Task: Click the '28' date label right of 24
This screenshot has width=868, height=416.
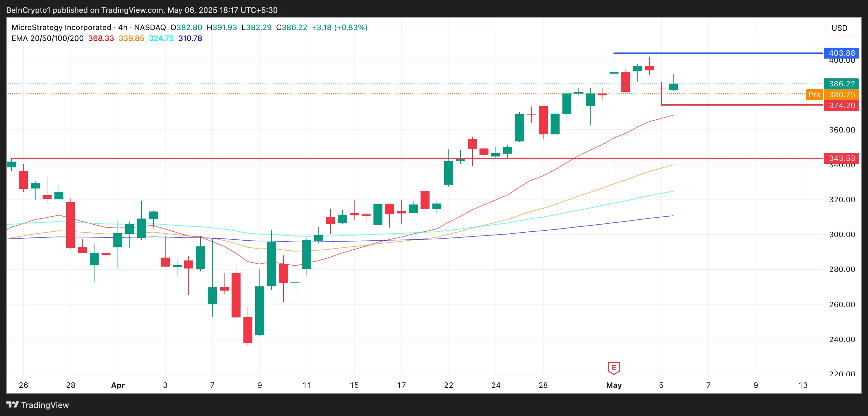Action: [x=543, y=385]
